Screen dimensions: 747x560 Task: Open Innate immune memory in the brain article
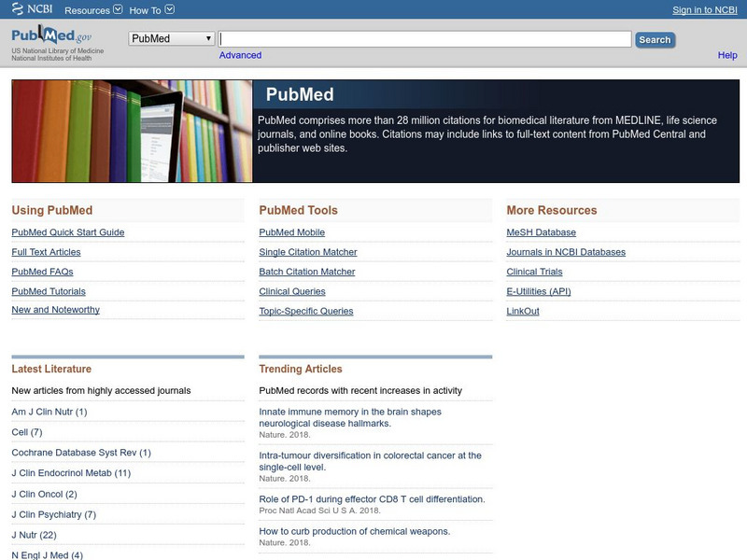[350, 417]
